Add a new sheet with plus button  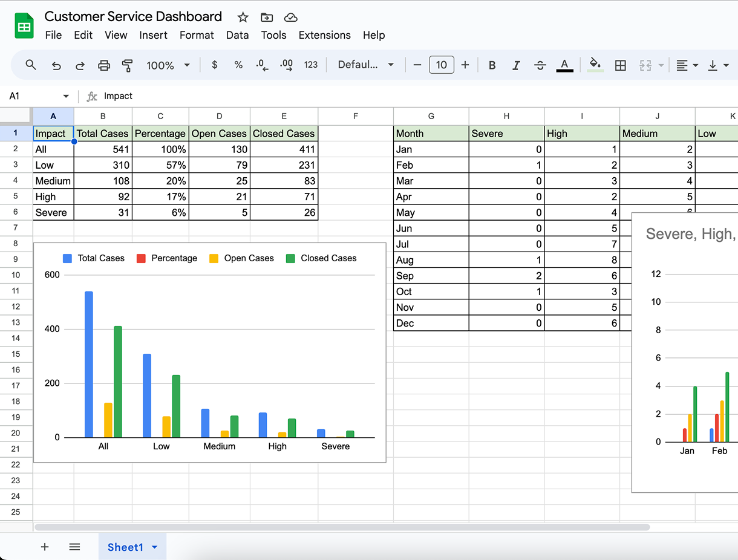point(45,547)
